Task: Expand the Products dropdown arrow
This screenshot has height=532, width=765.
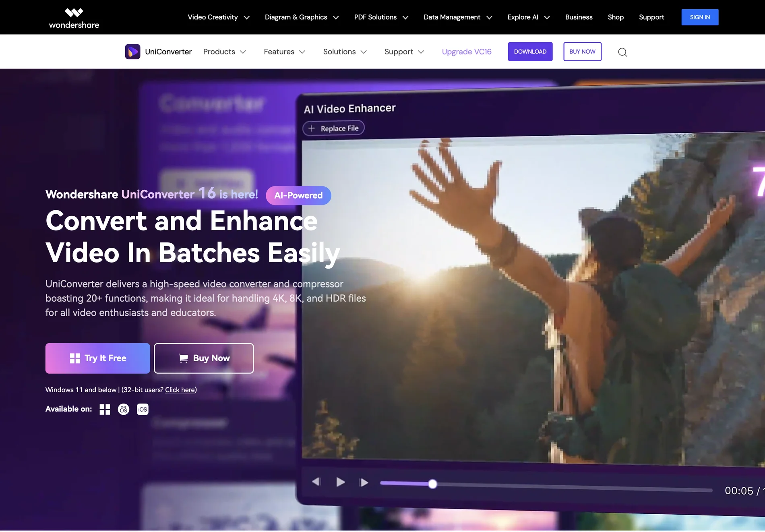Action: click(243, 52)
